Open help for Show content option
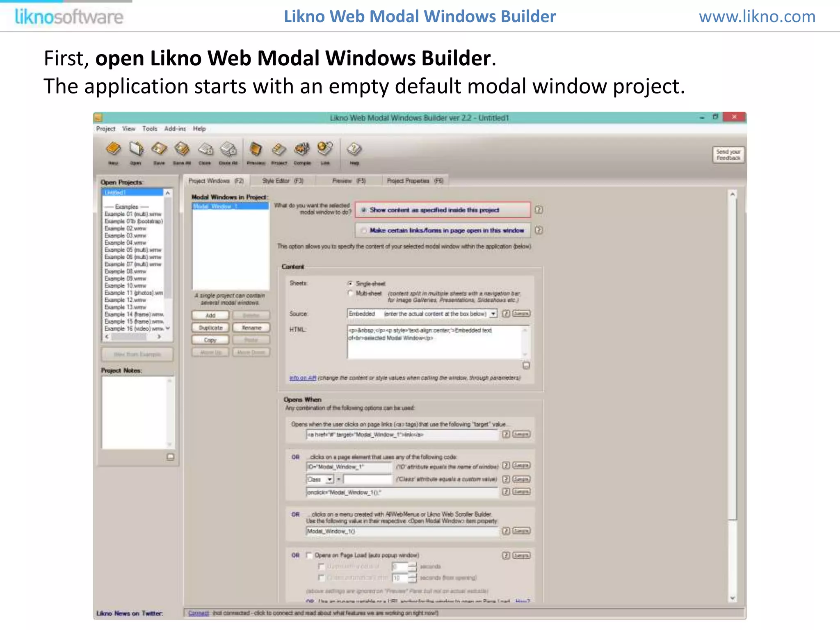Viewport: 840px width, 630px height. pyautogui.click(x=539, y=210)
